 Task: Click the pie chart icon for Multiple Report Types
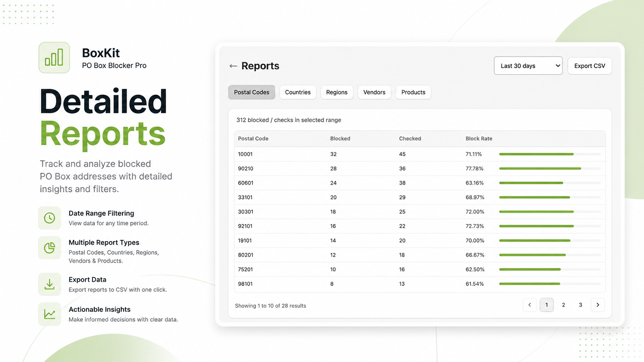coord(50,248)
